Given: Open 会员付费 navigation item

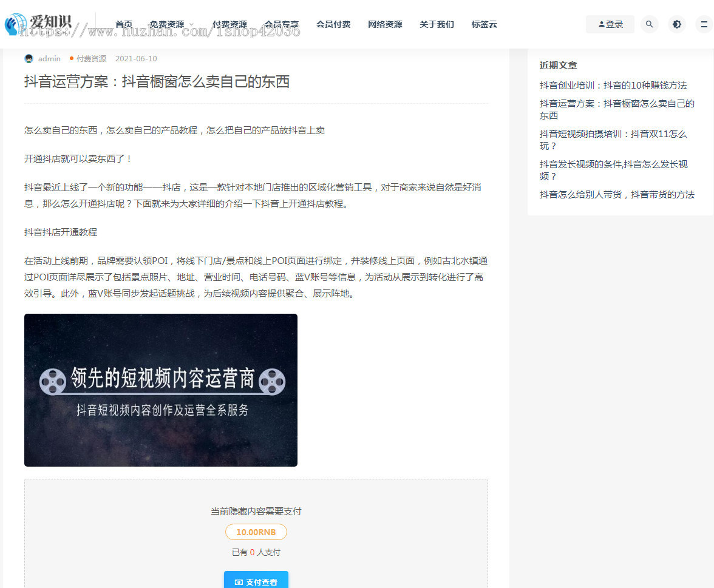Looking at the screenshot, I should click(333, 24).
